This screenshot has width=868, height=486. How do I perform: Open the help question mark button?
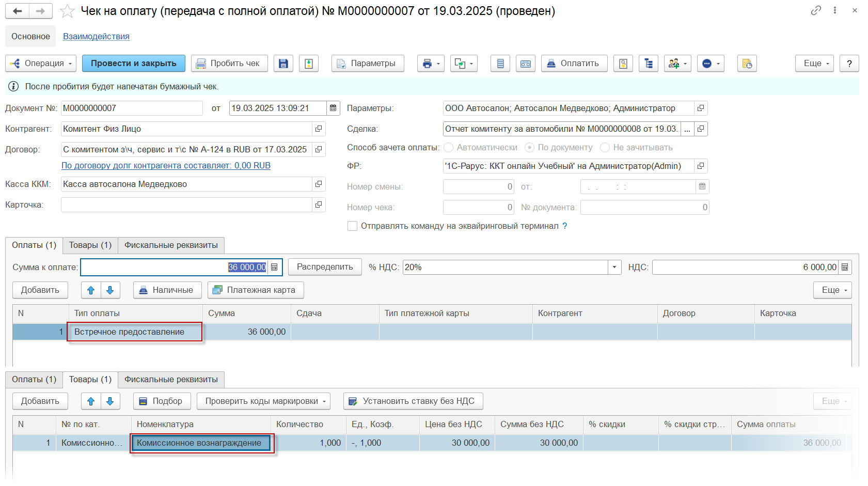click(849, 64)
